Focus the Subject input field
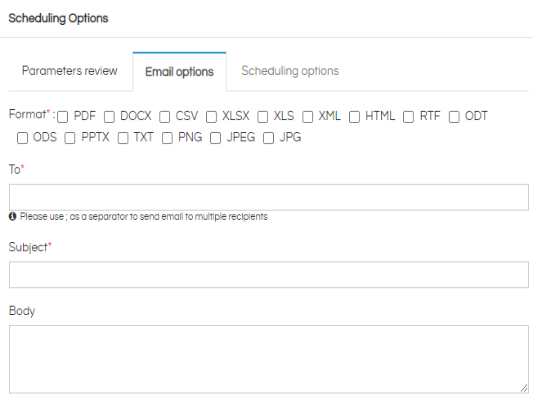The image size is (533, 400). tap(269, 275)
